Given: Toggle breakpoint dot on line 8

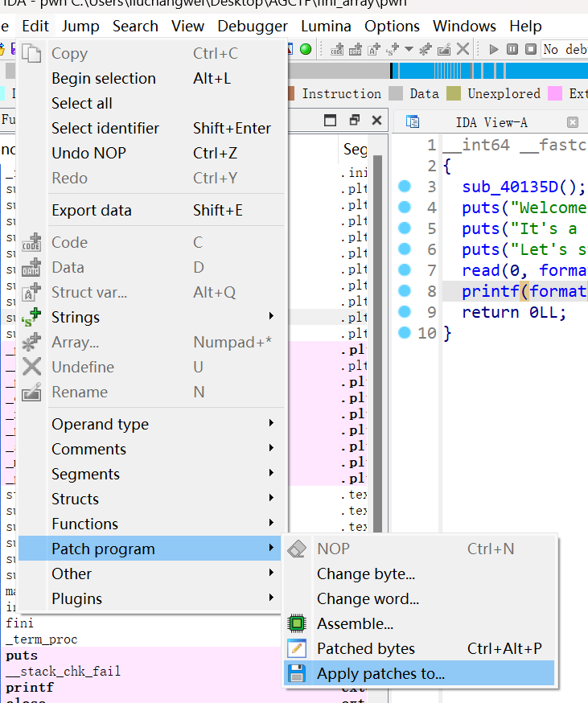Looking at the screenshot, I should tap(404, 291).
